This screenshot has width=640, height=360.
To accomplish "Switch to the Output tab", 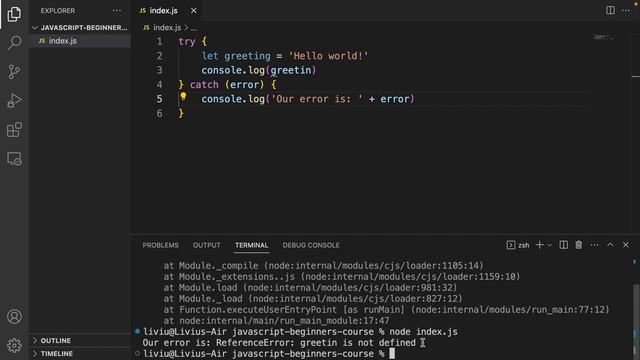I will coord(207,245).
